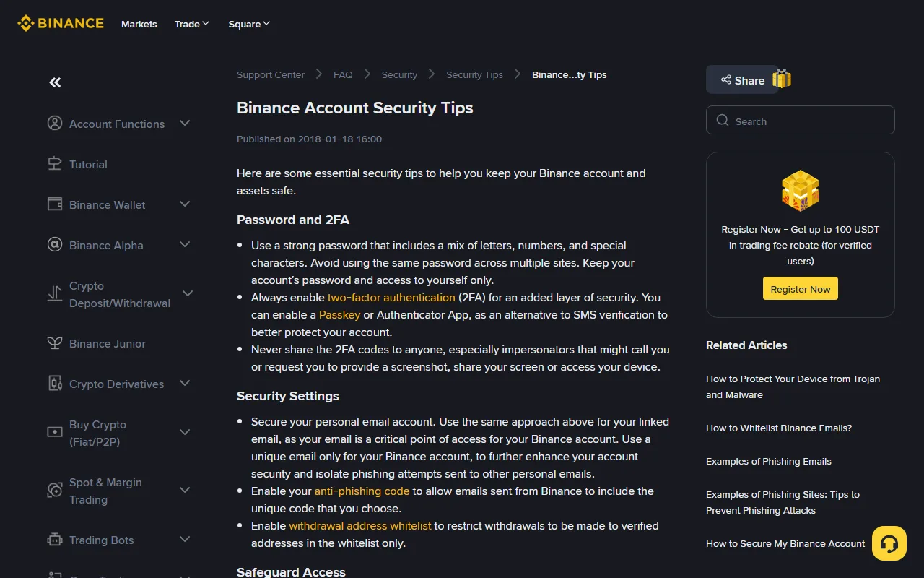The height and width of the screenshot is (578, 924).
Task: Expand Spot & Margin Trading chevron
Action: click(x=185, y=489)
